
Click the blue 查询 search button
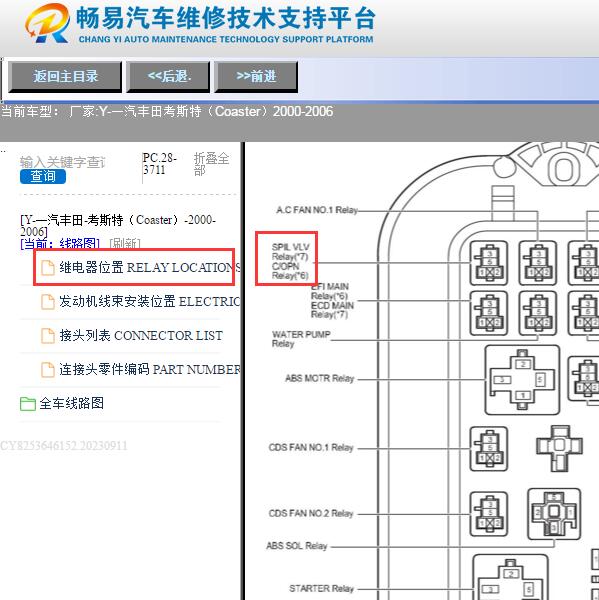(x=43, y=176)
